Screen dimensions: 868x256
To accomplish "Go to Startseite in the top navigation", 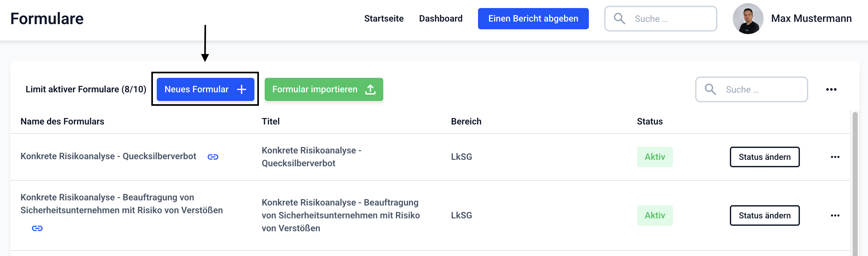I will [384, 19].
